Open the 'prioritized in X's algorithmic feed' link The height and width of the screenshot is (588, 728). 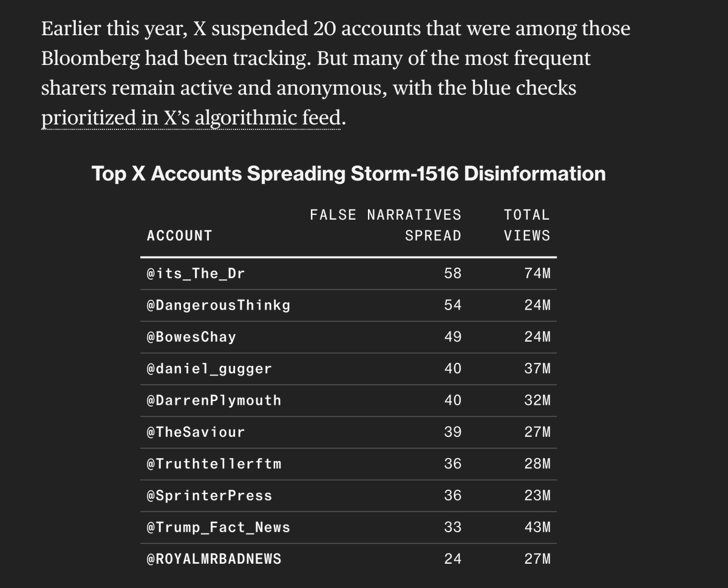[x=191, y=118]
